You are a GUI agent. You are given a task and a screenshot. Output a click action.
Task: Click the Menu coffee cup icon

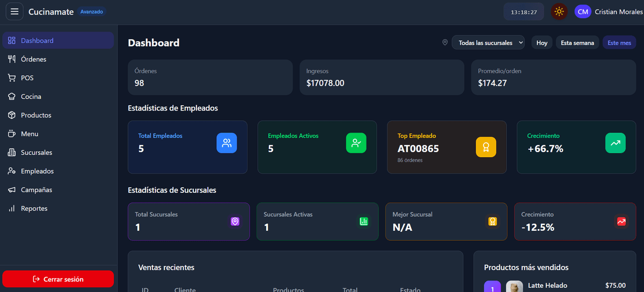point(11,134)
